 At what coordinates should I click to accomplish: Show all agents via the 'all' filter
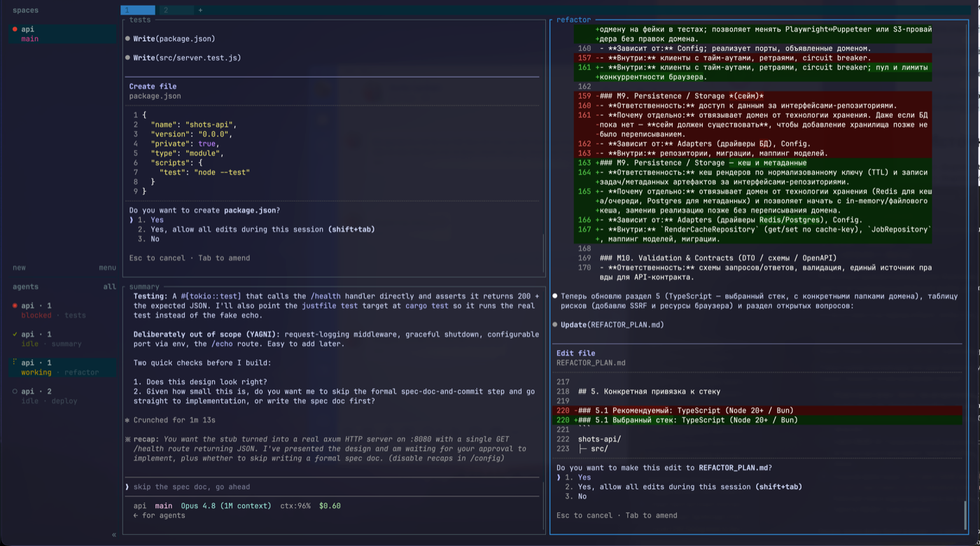tap(110, 287)
